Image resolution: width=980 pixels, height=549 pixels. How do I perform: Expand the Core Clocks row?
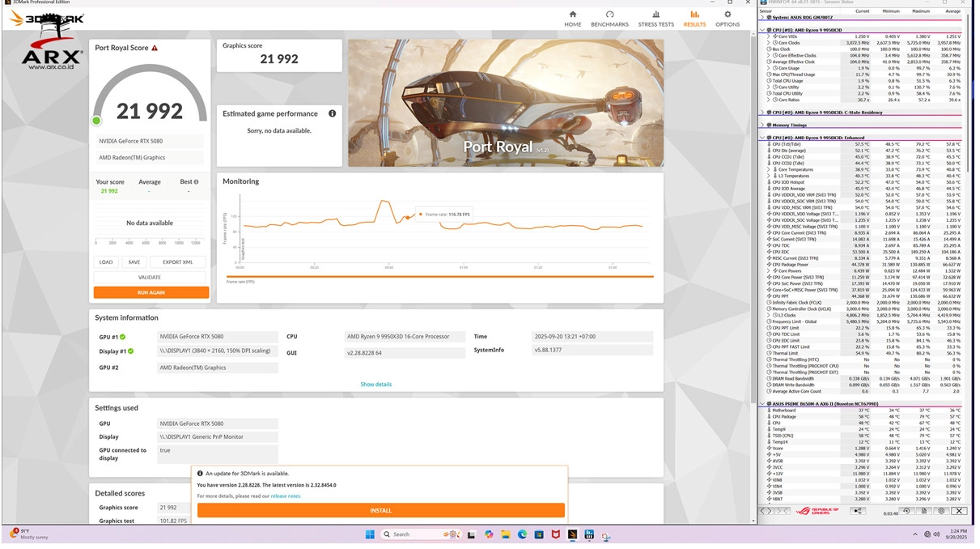pos(769,43)
